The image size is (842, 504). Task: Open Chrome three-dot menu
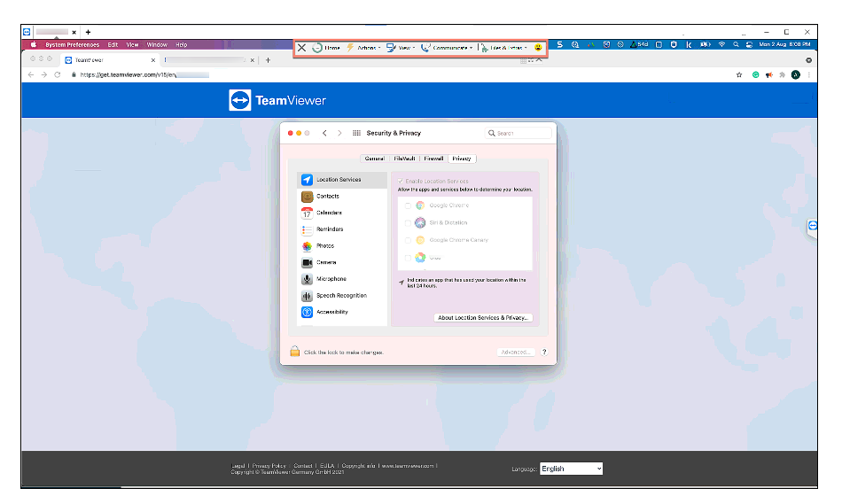click(x=808, y=74)
